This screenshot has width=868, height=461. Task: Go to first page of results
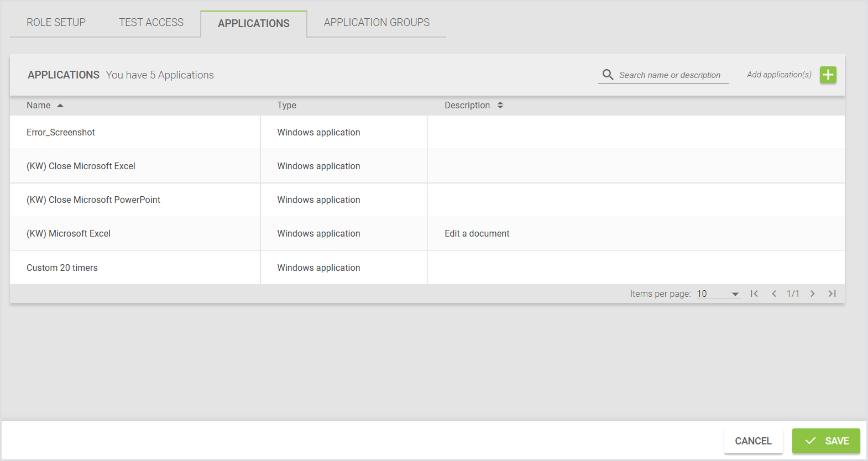(x=754, y=294)
